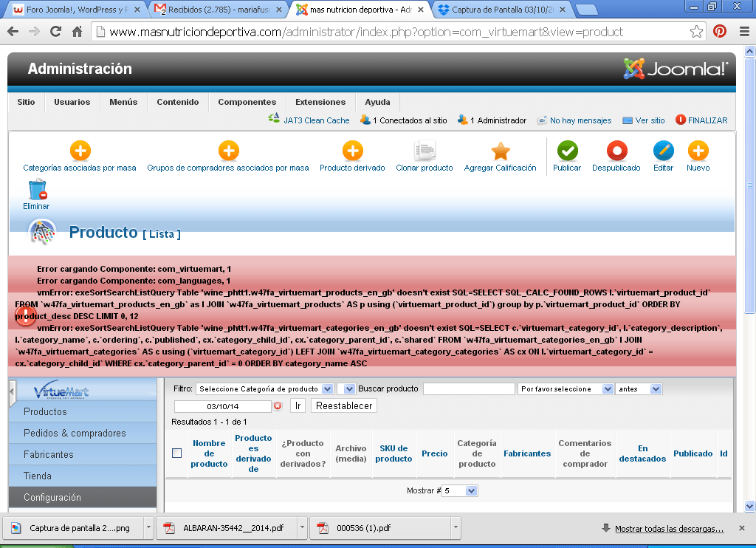Open the Usuarios menu

click(72, 102)
